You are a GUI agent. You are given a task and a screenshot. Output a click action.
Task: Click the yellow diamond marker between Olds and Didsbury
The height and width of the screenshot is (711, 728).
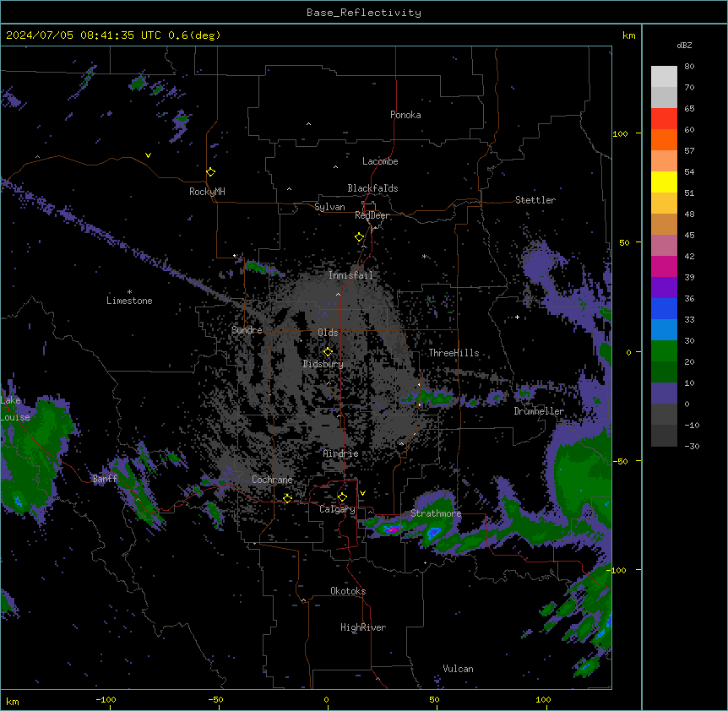tap(328, 352)
